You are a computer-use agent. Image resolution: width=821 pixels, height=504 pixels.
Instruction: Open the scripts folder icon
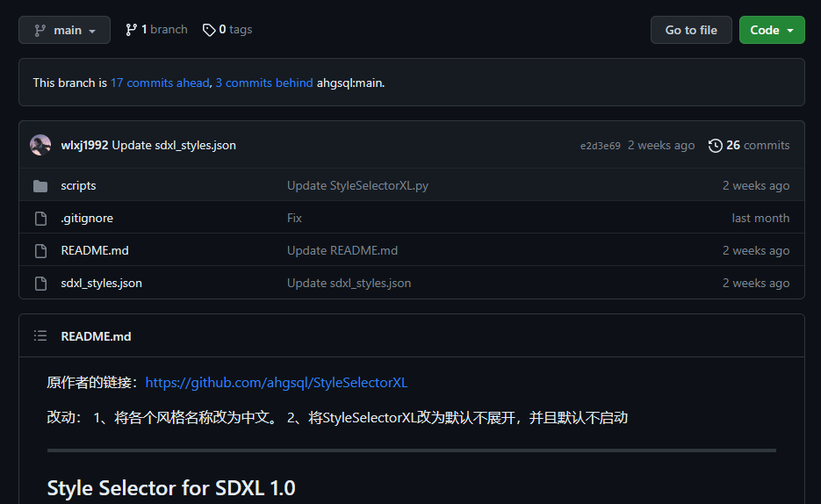click(x=40, y=186)
